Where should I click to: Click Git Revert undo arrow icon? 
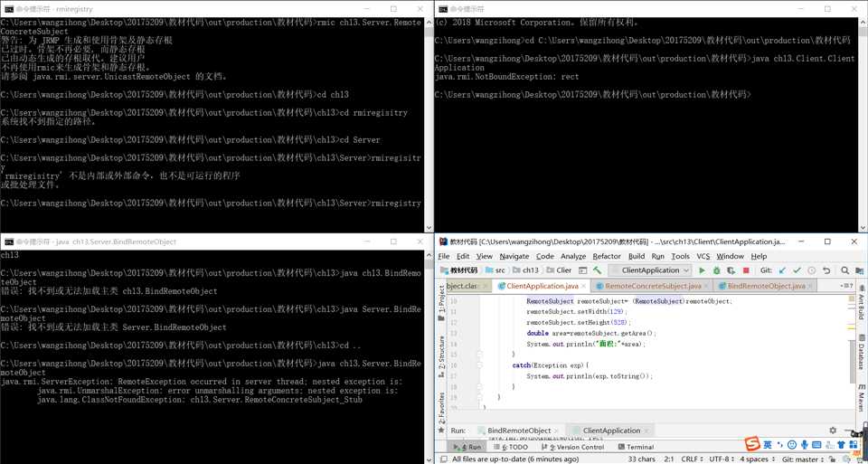826,270
